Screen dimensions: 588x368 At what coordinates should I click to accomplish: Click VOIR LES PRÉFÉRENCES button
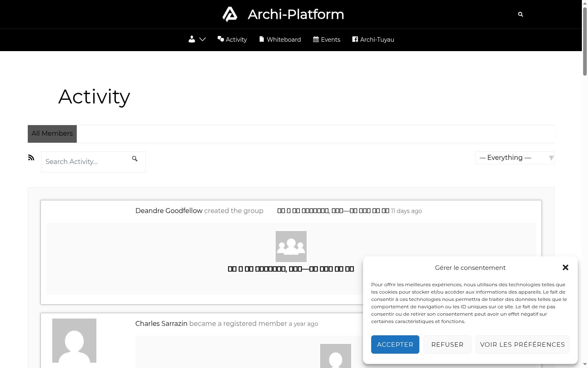point(523,345)
